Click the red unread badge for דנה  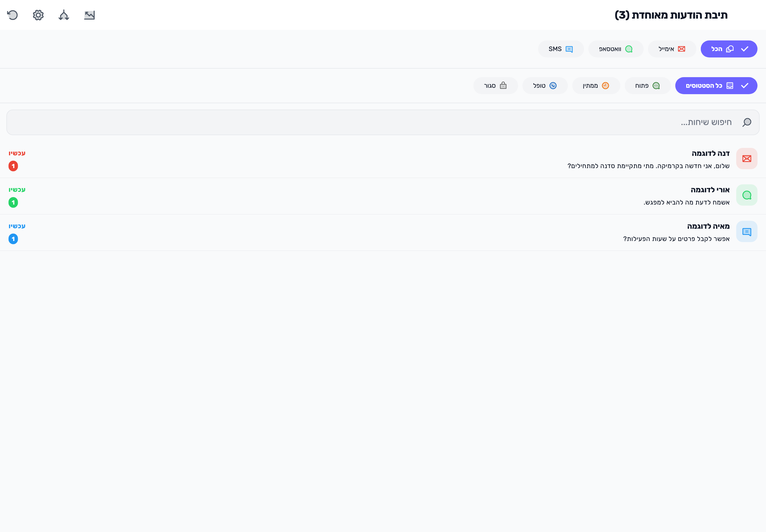pyautogui.click(x=13, y=166)
